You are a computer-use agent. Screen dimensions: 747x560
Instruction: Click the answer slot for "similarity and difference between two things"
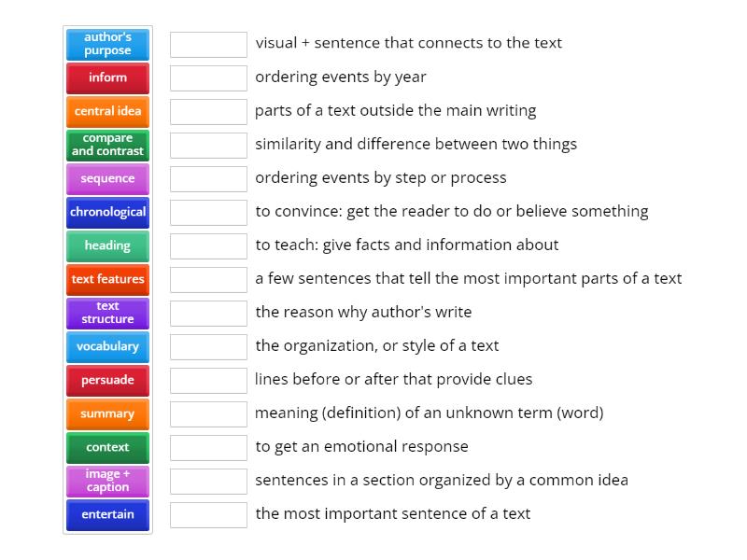point(208,145)
